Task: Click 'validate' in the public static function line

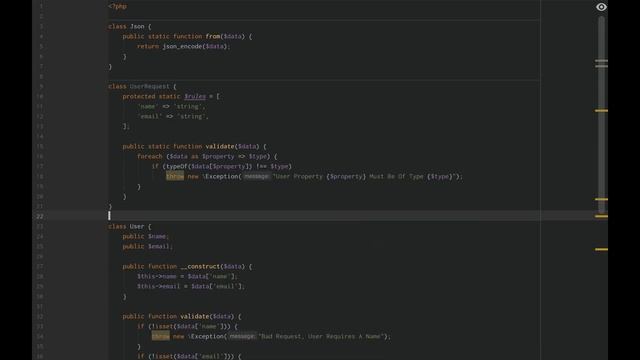Action: [220, 147]
